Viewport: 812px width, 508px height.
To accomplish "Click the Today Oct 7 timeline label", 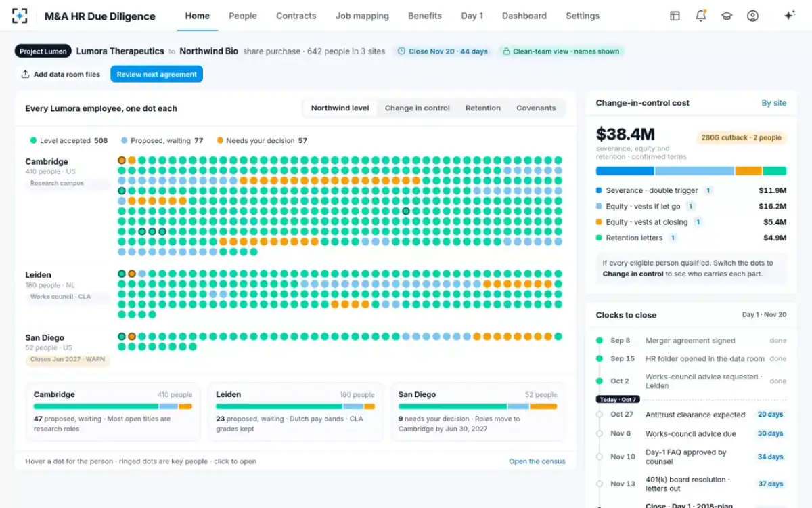I will point(618,400).
